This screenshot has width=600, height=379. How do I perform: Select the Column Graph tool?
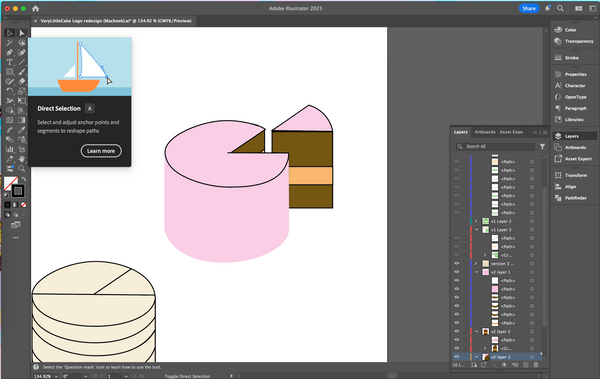(10, 149)
